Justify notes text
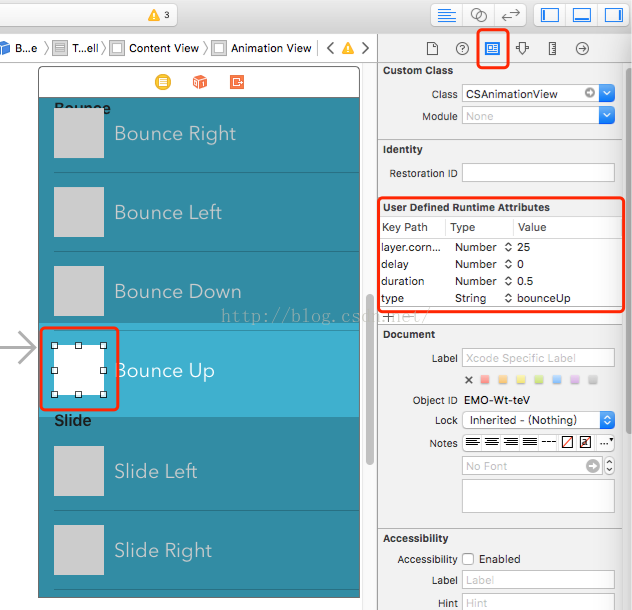This screenshot has height=610, width=632. coord(530,442)
